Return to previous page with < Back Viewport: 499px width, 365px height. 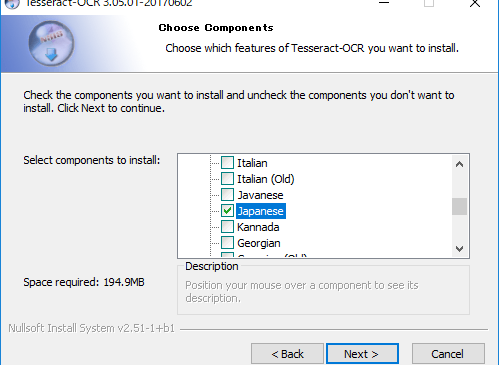pyautogui.click(x=287, y=354)
